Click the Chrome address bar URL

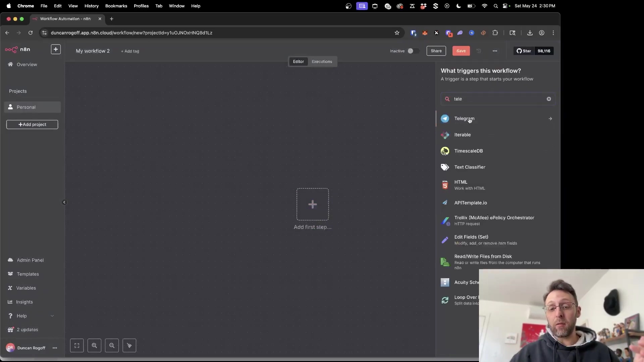(131, 33)
